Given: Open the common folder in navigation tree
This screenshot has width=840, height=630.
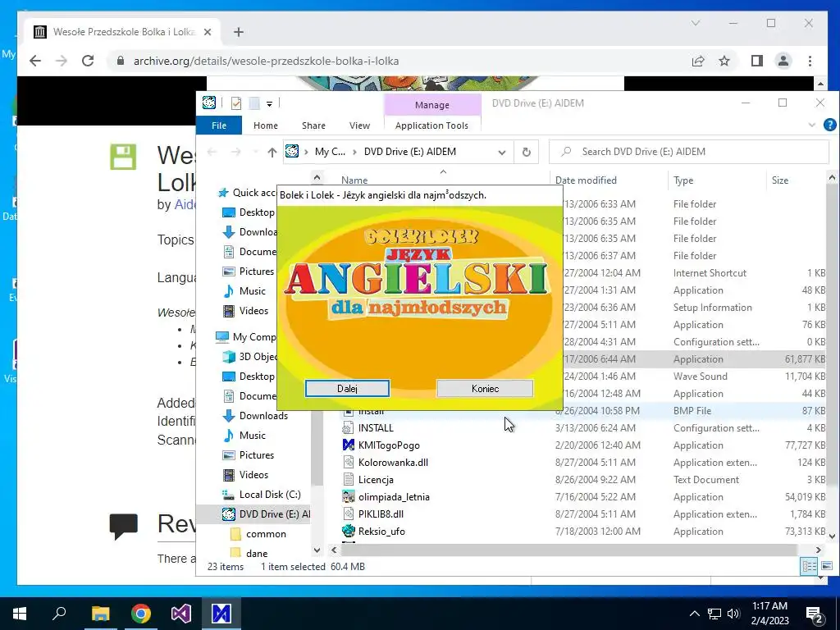Looking at the screenshot, I should (x=266, y=533).
